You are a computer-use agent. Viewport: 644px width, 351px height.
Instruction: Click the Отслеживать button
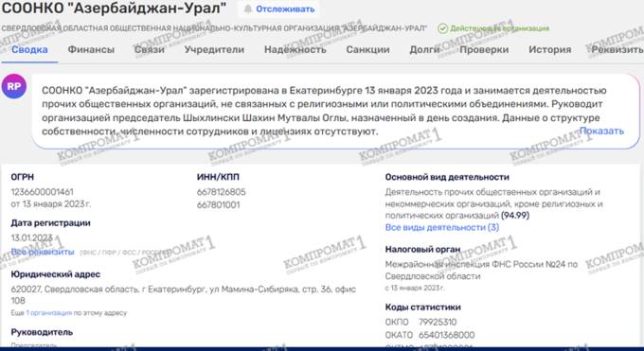click(278, 9)
